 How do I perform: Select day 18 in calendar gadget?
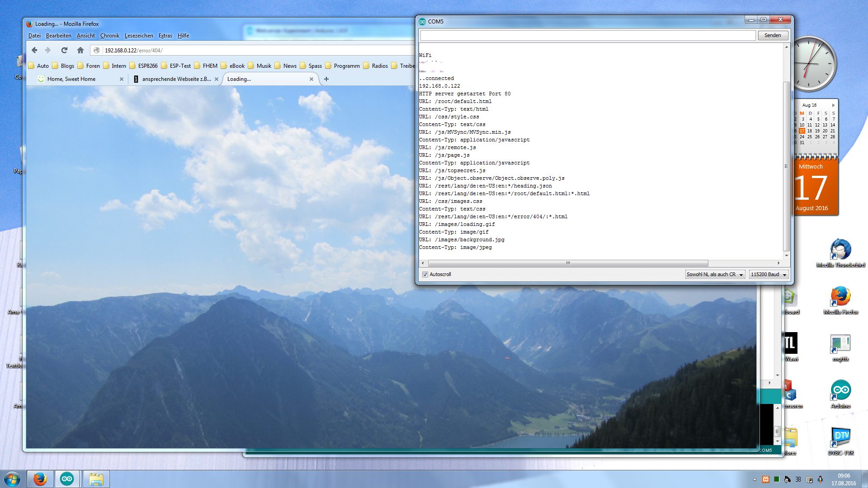click(810, 131)
